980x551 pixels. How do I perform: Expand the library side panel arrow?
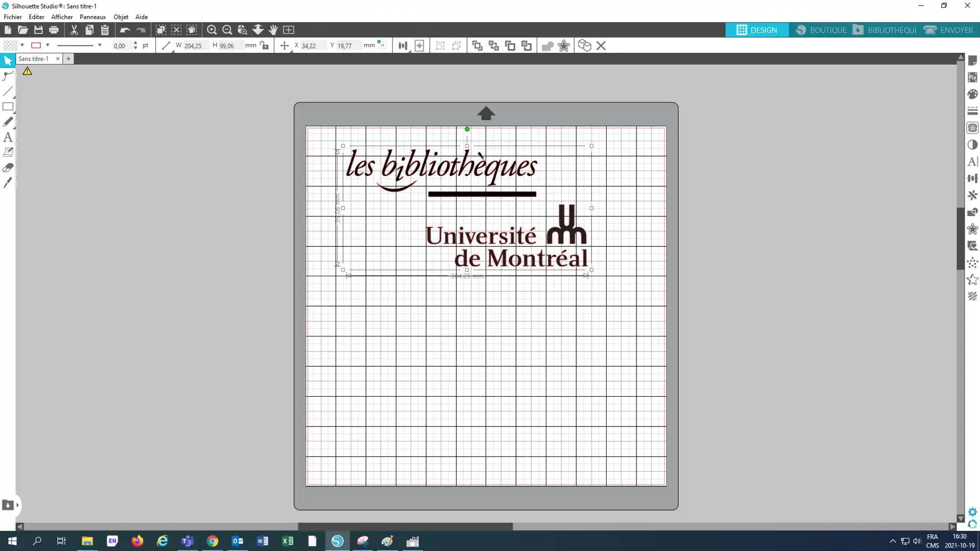click(x=18, y=505)
